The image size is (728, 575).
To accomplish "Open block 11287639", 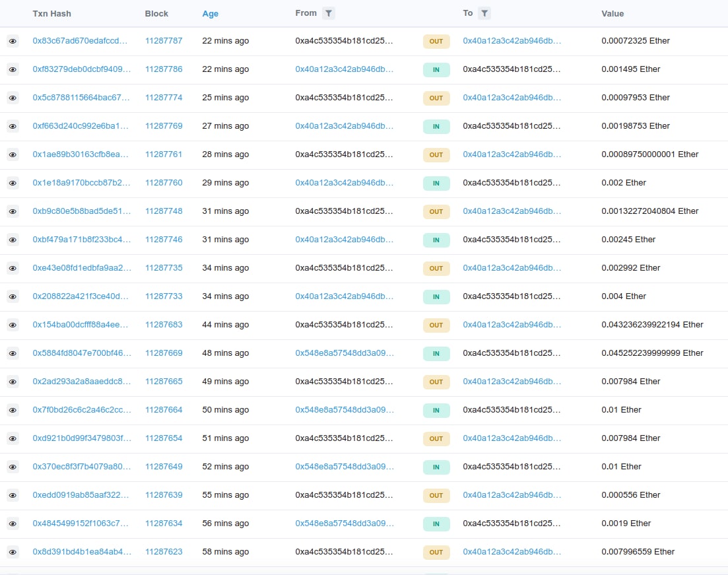I will pyautogui.click(x=164, y=495).
